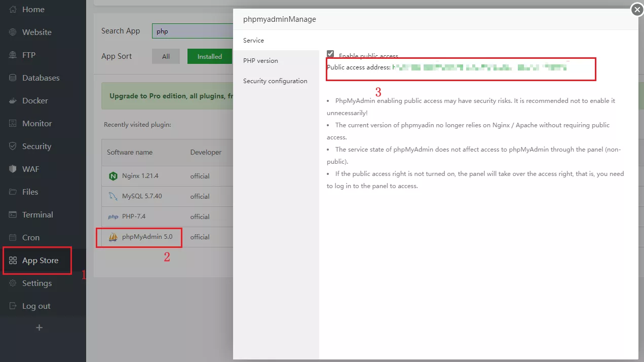Click the Search App input field
644x362 pixels.
[193, 31]
